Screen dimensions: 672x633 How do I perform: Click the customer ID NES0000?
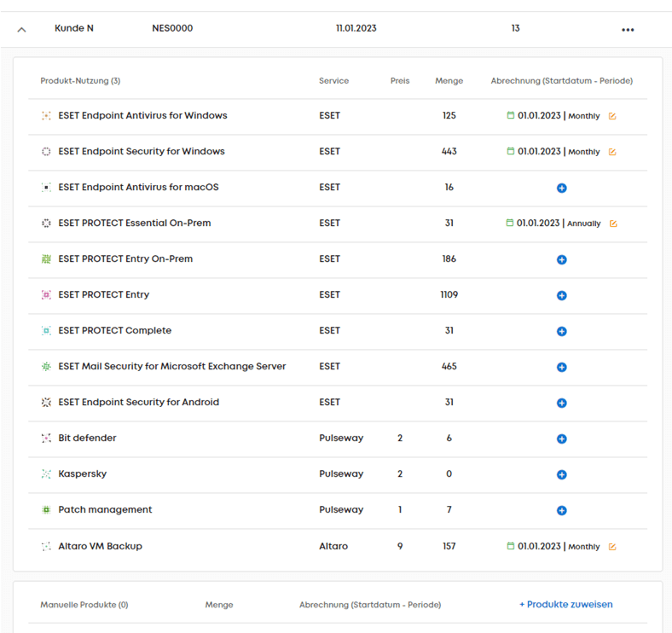[172, 28]
